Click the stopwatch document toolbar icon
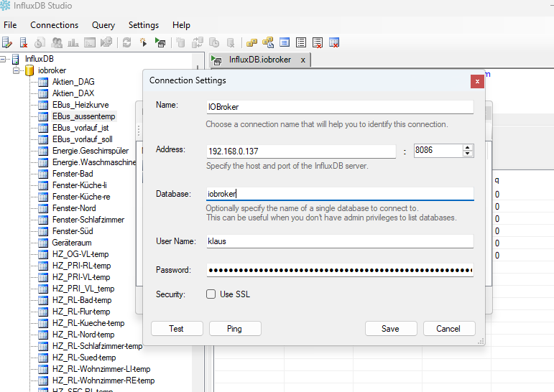554x392 pixels. [x=40, y=43]
